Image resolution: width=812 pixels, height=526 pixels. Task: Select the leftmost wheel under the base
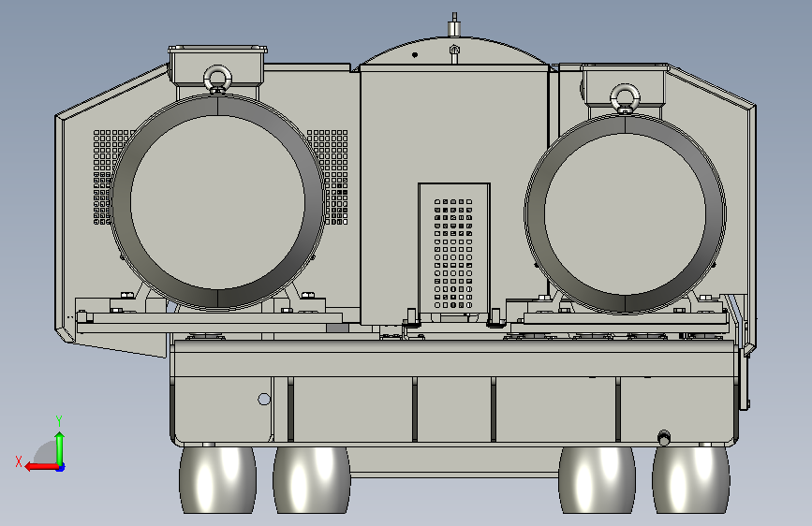coord(217,480)
